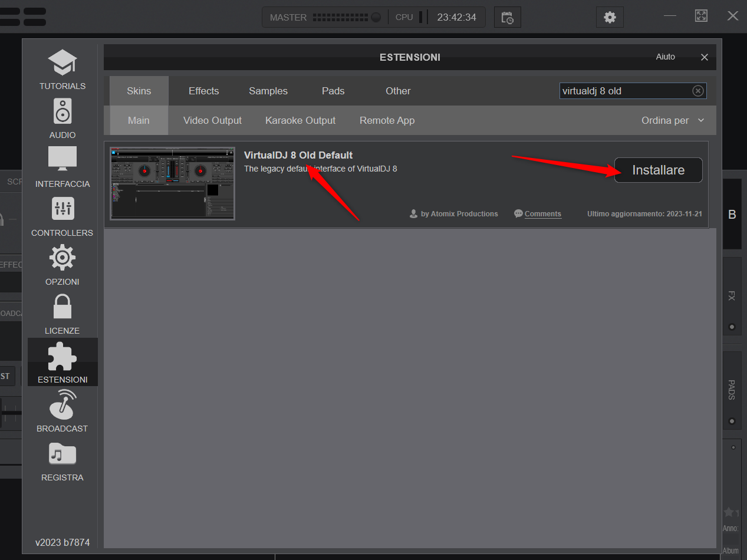Image resolution: width=747 pixels, height=560 pixels.
Task: Click the Aiuto help link
Action: point(666,57)
